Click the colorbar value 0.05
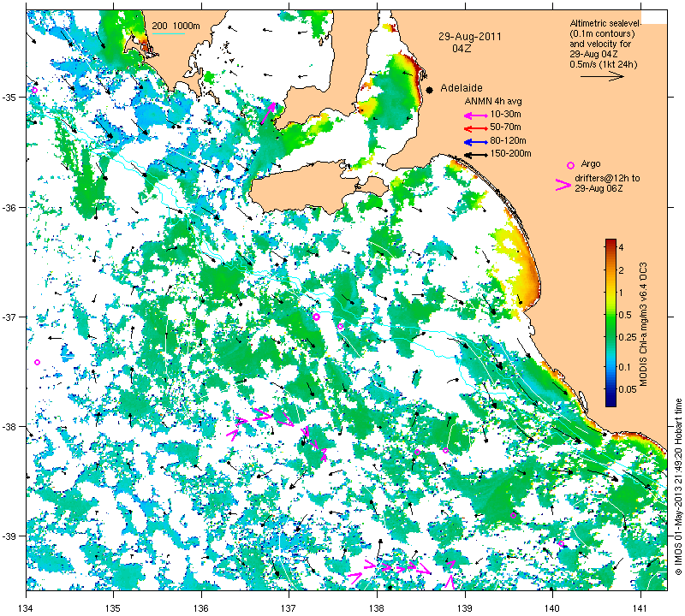 coord(628,389)
